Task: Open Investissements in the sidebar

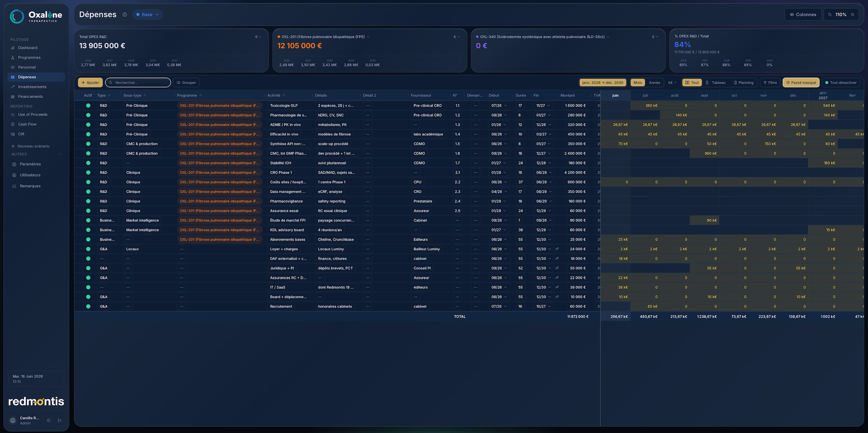Action: tap(32, 87)
